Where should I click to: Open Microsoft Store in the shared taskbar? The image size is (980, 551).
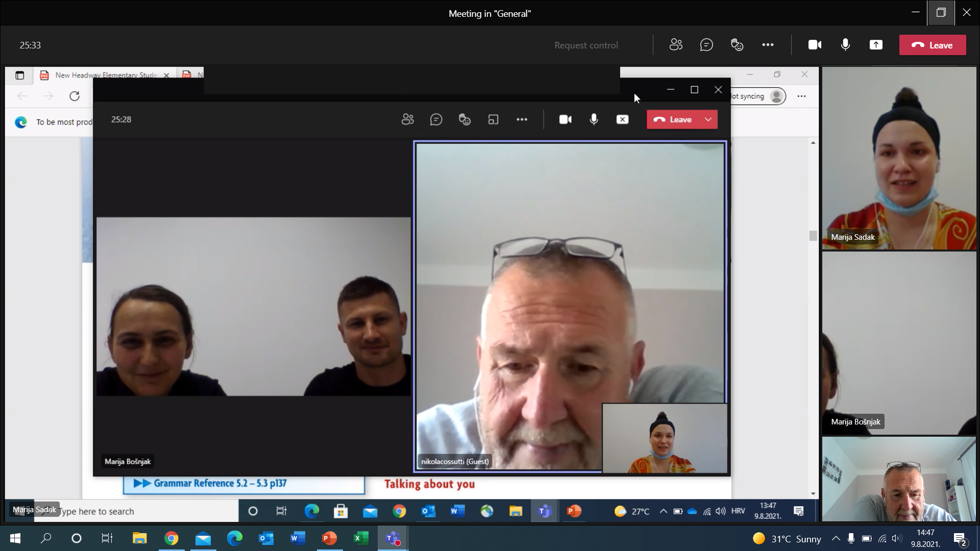tap(340, 511)
